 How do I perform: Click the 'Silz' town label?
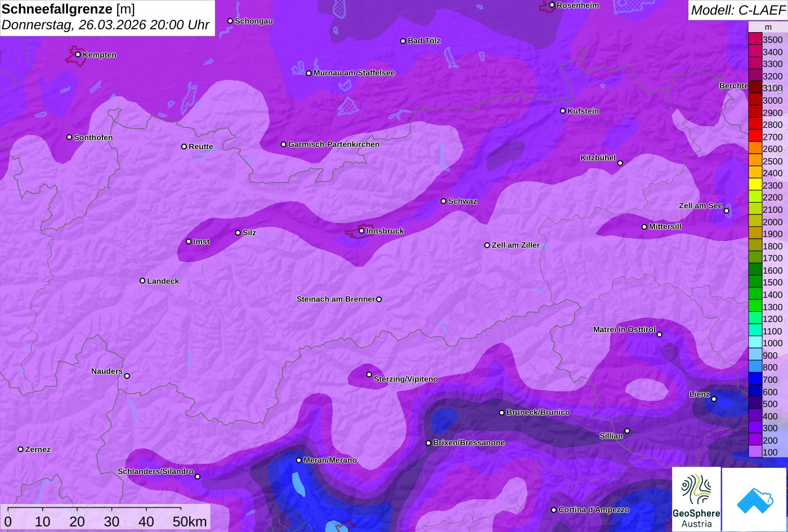point(249,233)
